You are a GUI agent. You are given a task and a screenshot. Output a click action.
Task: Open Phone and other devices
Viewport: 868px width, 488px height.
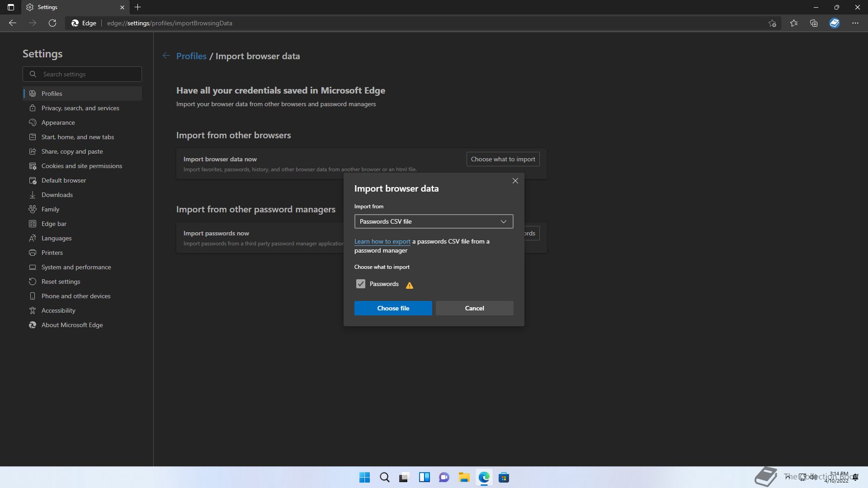82,296
